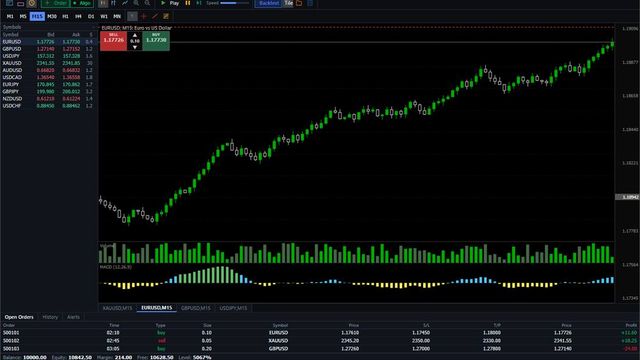Switch timeframe to MN
This screenshot has height=360, width=640.
[x=117, y=16]
